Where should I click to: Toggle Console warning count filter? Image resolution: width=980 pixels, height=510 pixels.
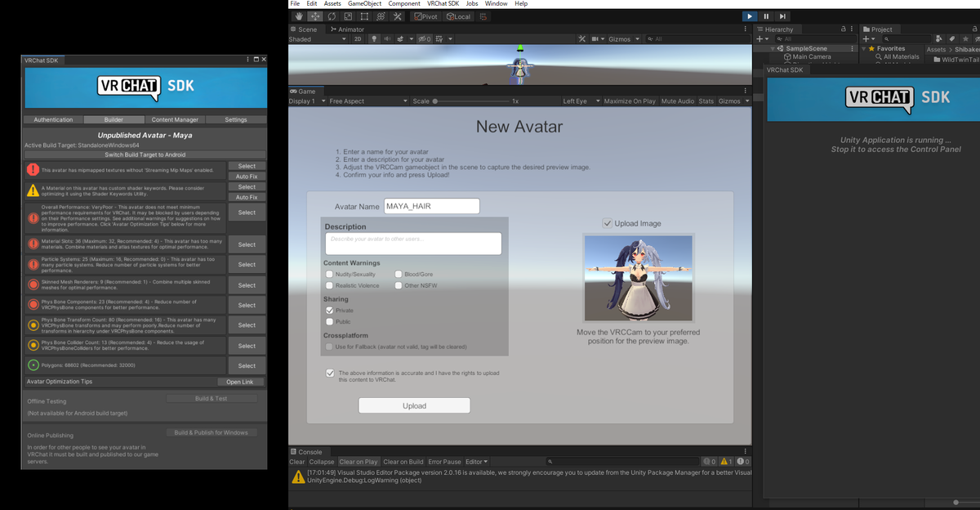pos(727,462)
